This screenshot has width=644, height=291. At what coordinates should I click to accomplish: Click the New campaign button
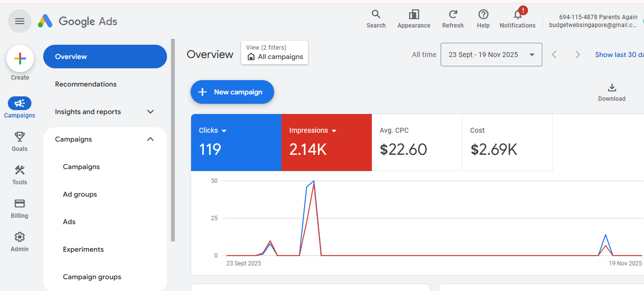coord(232,92)
